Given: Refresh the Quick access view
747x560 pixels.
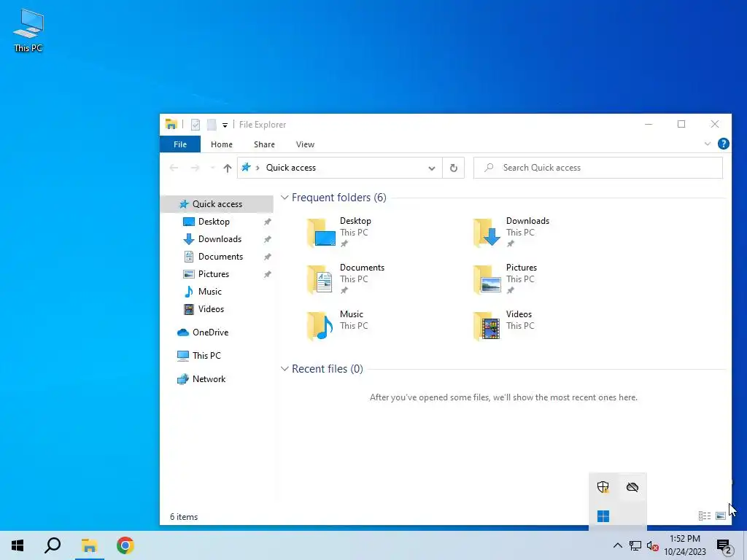Looking at the screenshot, I should click(454, 168).
